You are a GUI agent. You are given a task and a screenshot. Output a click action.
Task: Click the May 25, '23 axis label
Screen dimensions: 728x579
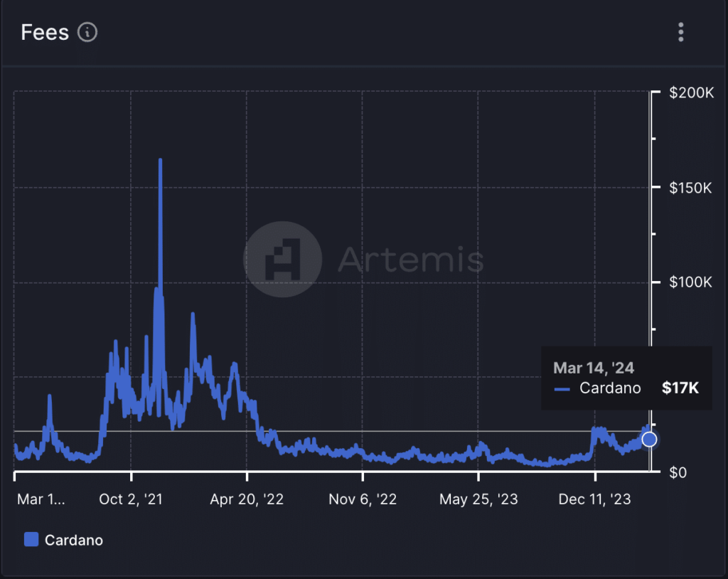tap(478, 499)
